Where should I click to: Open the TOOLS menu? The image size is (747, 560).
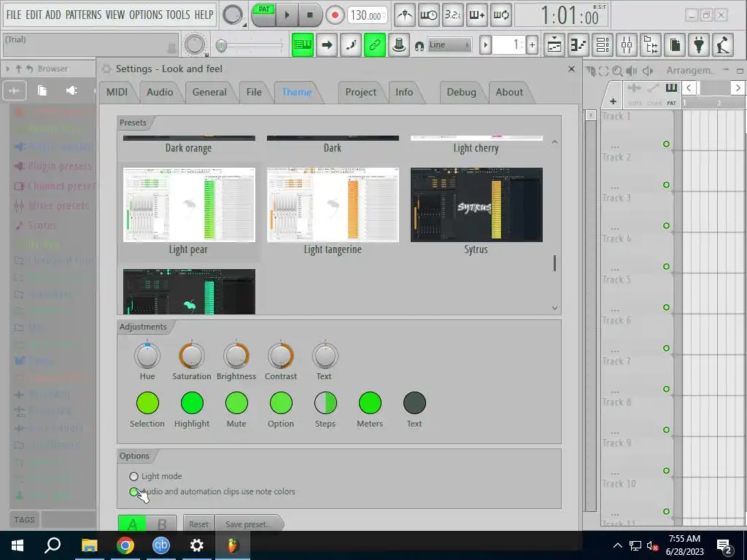click(178, 15)
